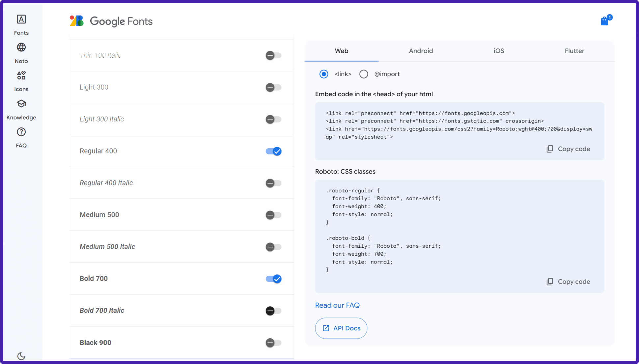The height and width of the screenshot is (364, 639).
Task: Switch to the Web tab
Action: pos(342,51)
